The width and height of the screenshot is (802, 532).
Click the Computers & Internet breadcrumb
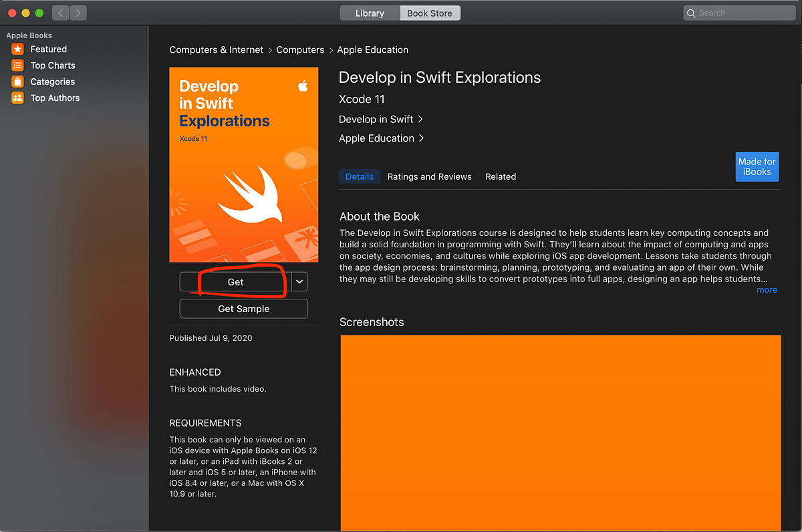[x=215, y=49]
